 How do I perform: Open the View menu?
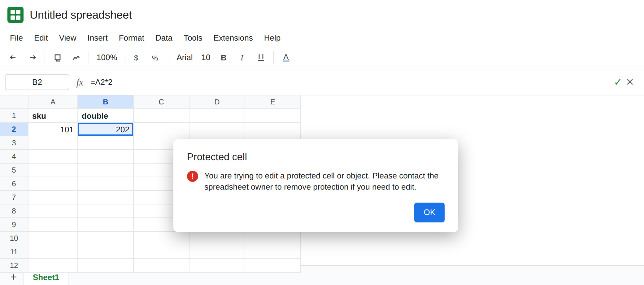(x=67, y=38)
